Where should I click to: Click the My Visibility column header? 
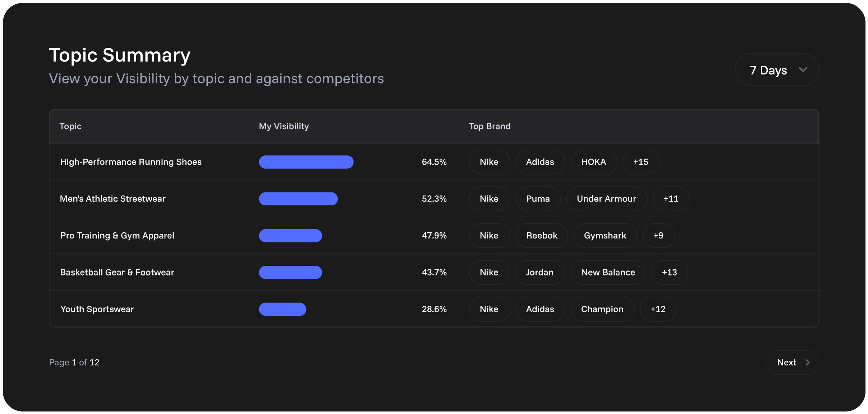pos(284,126)
